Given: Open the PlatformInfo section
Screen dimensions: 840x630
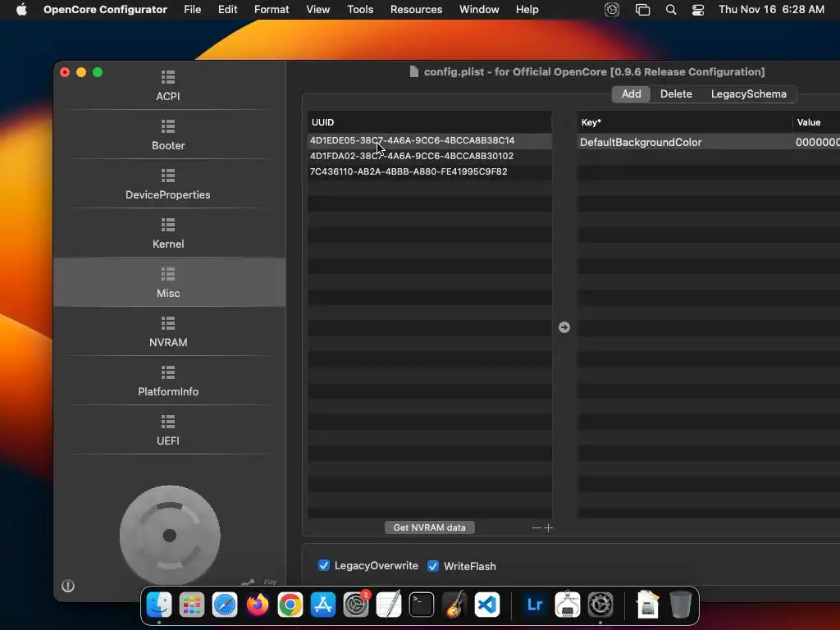Looking at the screenshot, I should click(x=168, y=381).
